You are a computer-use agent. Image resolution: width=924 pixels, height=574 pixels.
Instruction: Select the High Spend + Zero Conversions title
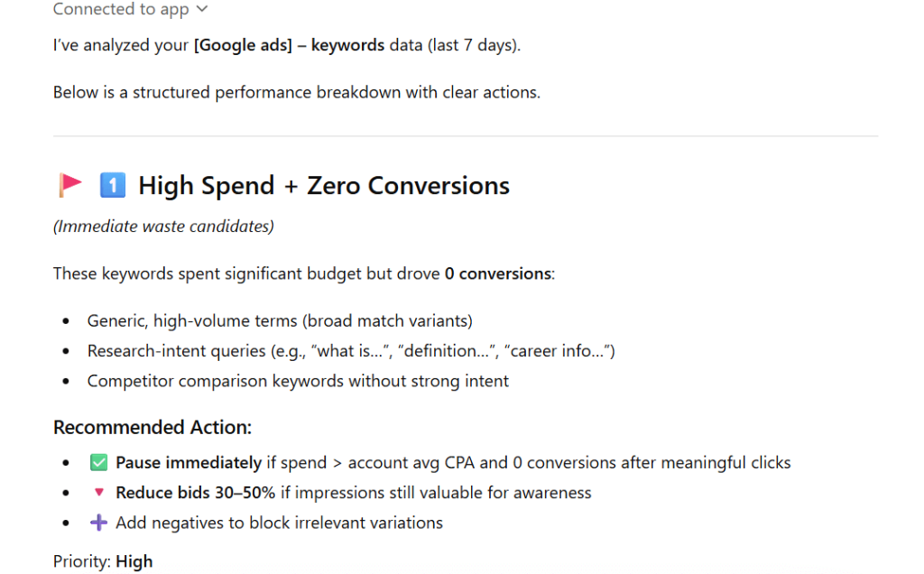323,185
